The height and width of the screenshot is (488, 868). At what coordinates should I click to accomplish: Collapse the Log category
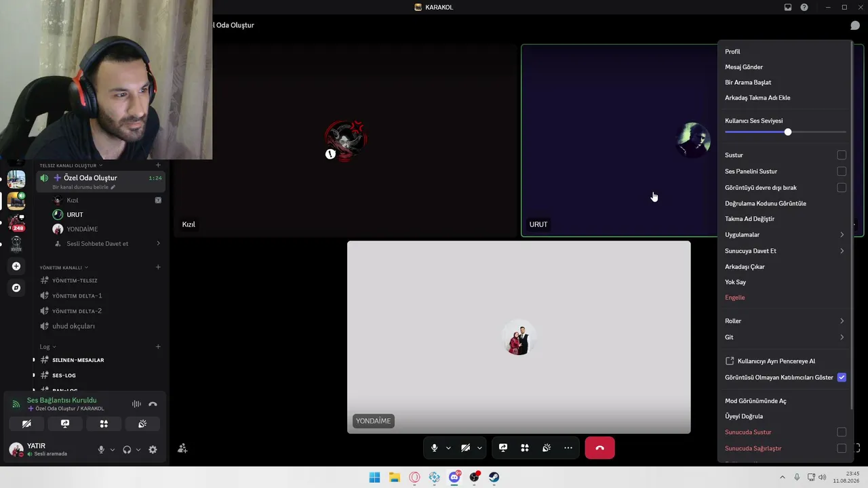pyautogui.click(x=47, y=347)
